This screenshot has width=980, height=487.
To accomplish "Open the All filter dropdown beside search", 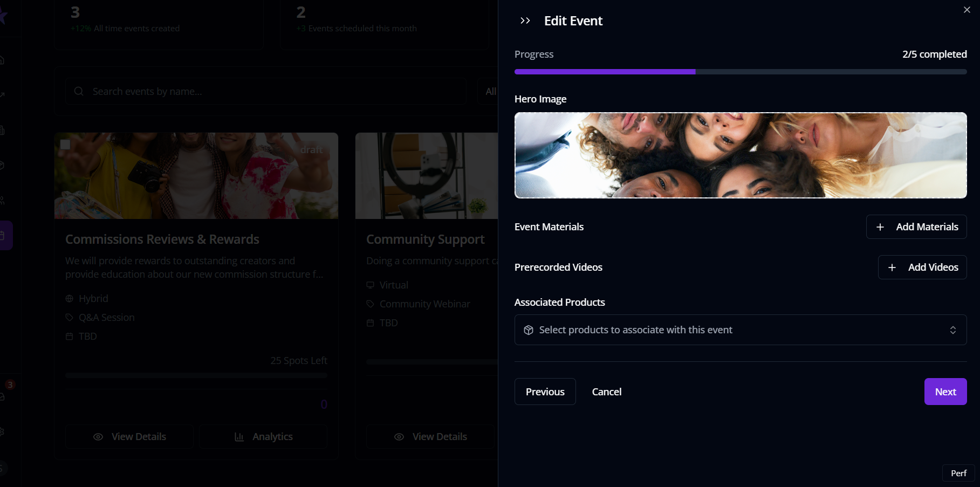I will [x=488, y=91].
